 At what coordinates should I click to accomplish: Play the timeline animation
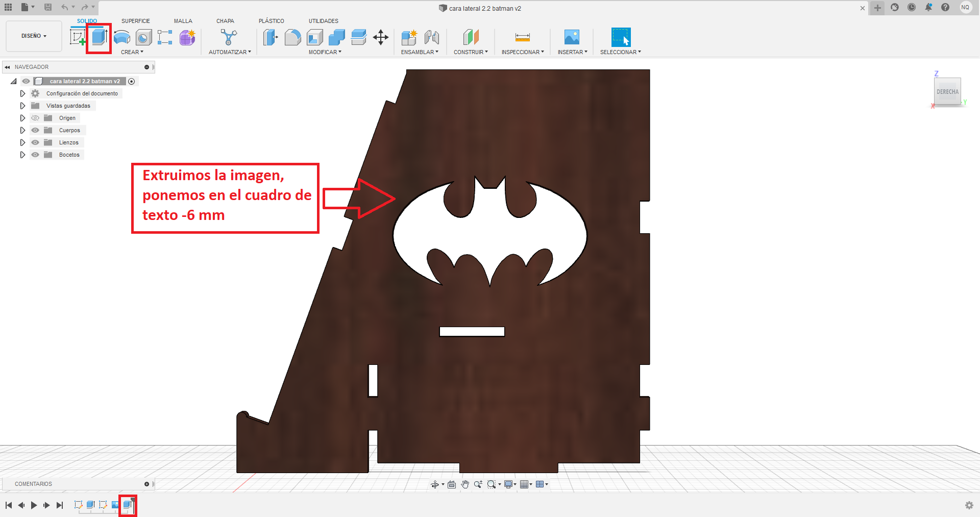pyautogui.click(x=34, y=505)
